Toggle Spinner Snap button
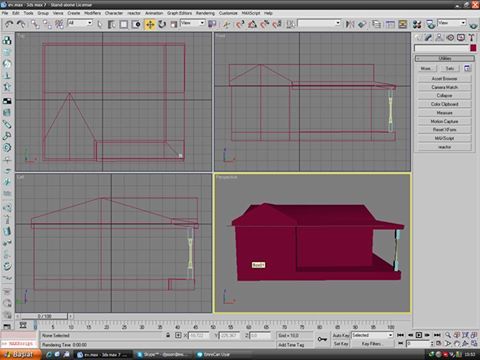480x360 pixels. [x=277, y=24]
